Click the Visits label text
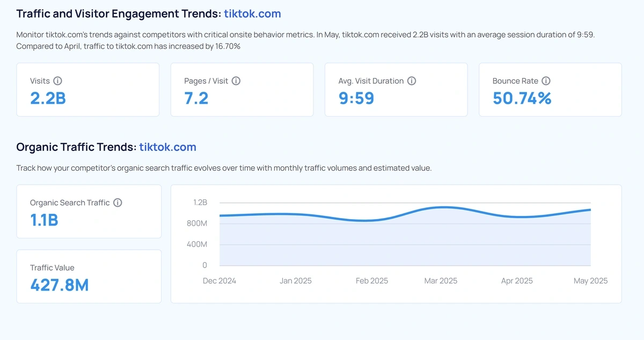 40,81
